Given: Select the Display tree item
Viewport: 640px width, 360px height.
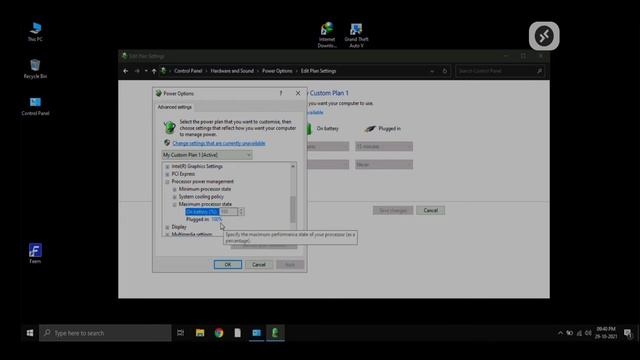Looking at the screenshot, I should point(179,227).
